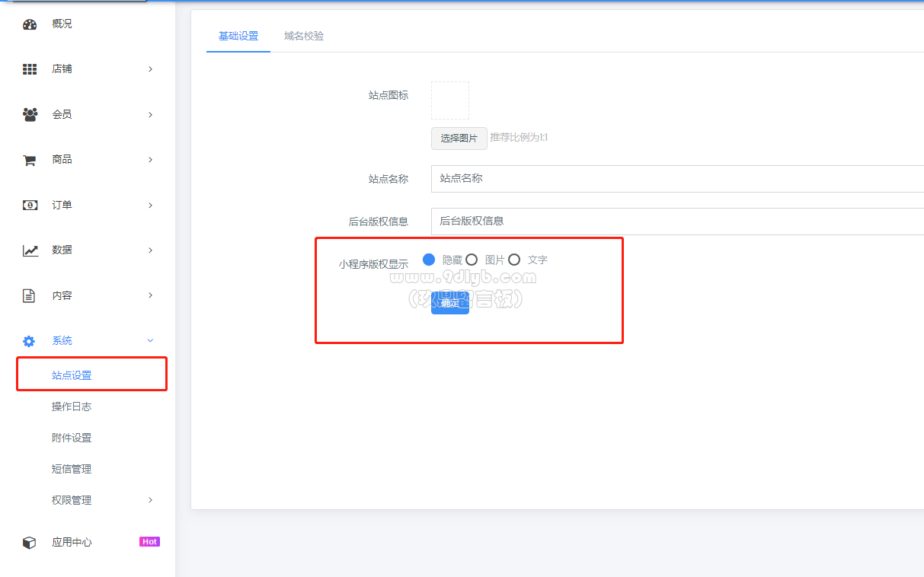924x577 pixels.
Task: Go to 概况 overview page
Action: (x=62, y=24)
